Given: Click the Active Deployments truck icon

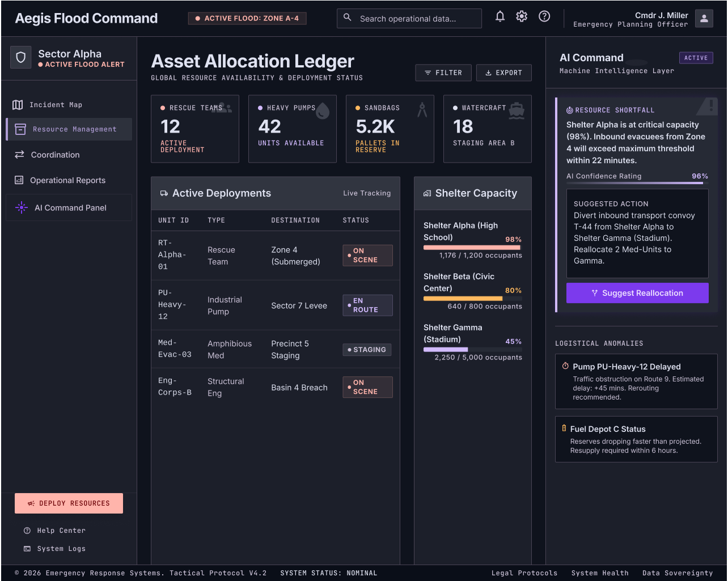Looking at the screenshot, I should coord(164,193).
